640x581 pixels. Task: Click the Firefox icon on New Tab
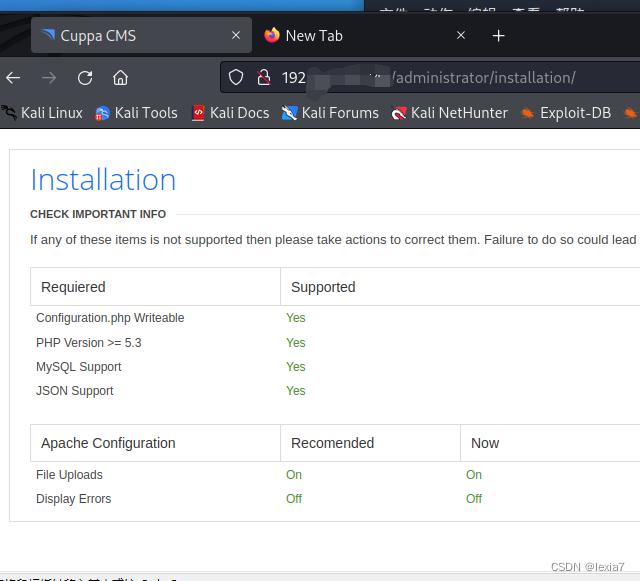272,35
